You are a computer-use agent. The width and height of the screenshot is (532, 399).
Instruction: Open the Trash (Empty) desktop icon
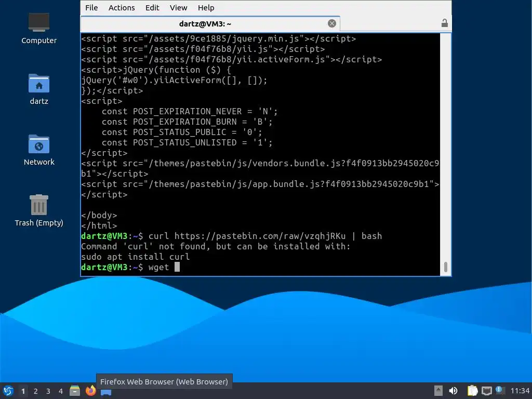pos(38,211)
